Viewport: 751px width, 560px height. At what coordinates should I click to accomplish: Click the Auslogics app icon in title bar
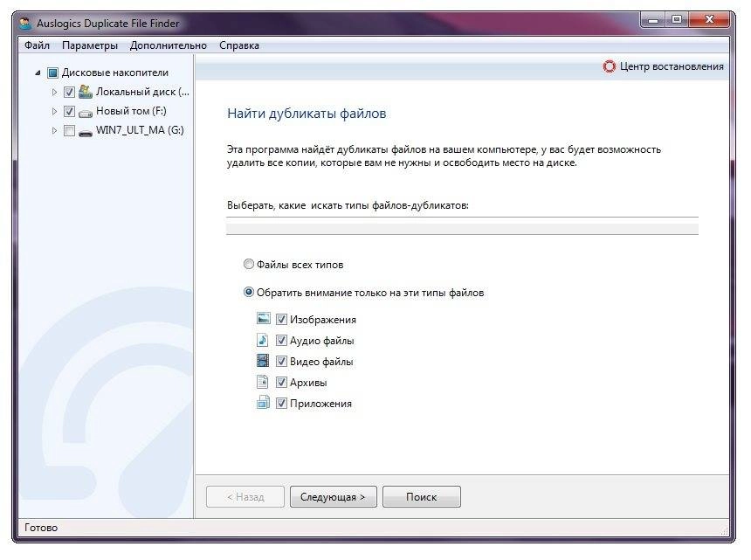tap(25, 24)
